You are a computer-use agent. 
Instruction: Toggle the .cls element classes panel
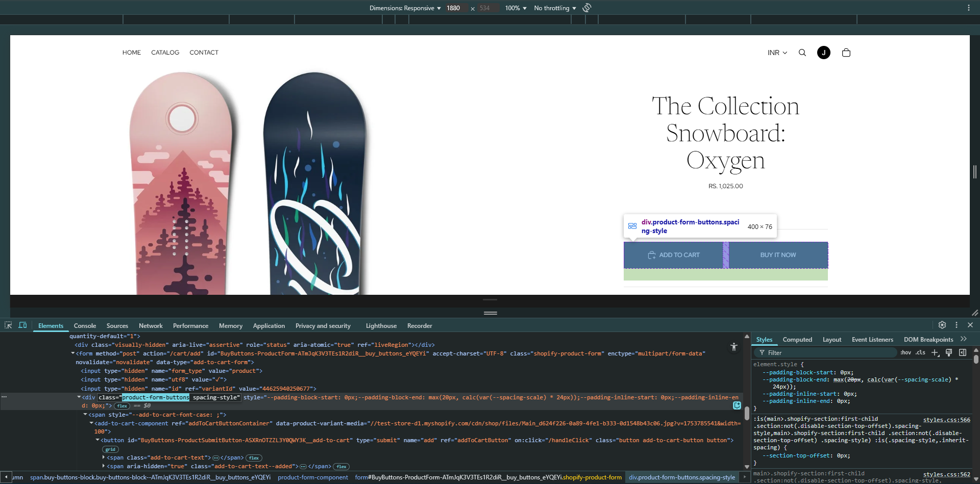(920, 352)
